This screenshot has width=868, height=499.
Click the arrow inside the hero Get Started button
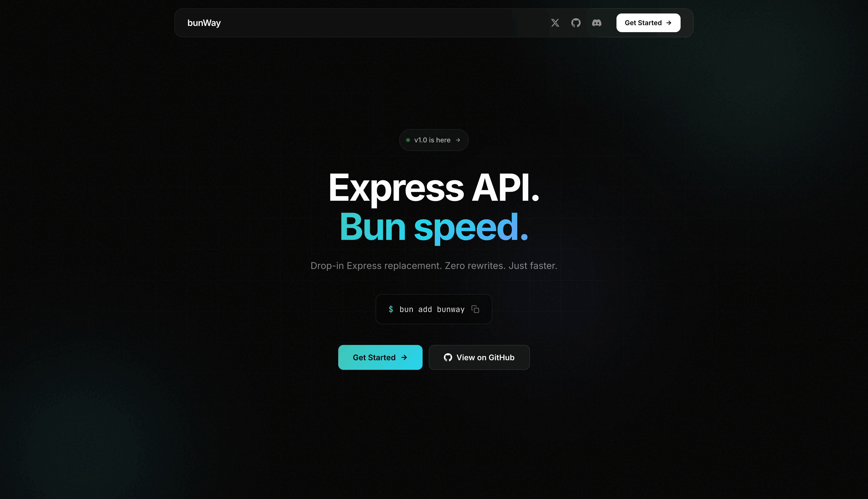click(403, 357)
